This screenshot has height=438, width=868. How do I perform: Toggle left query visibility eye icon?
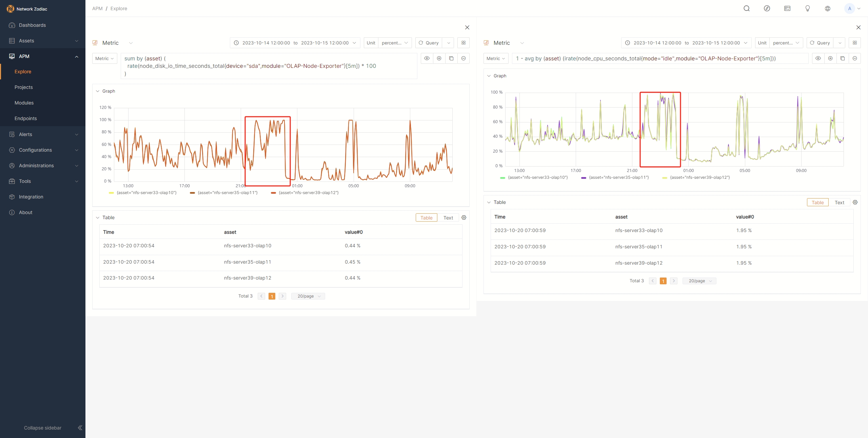click(427, 58)
